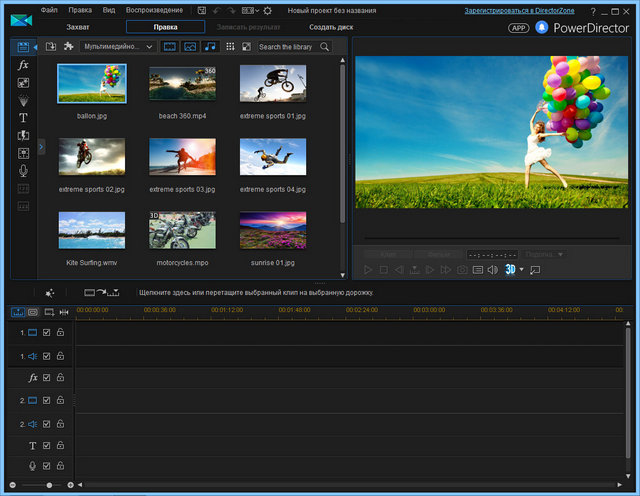This screenshot has width=640, height=496.
Task: Expand the library side panel arrow
Action: tap(41, 146)
